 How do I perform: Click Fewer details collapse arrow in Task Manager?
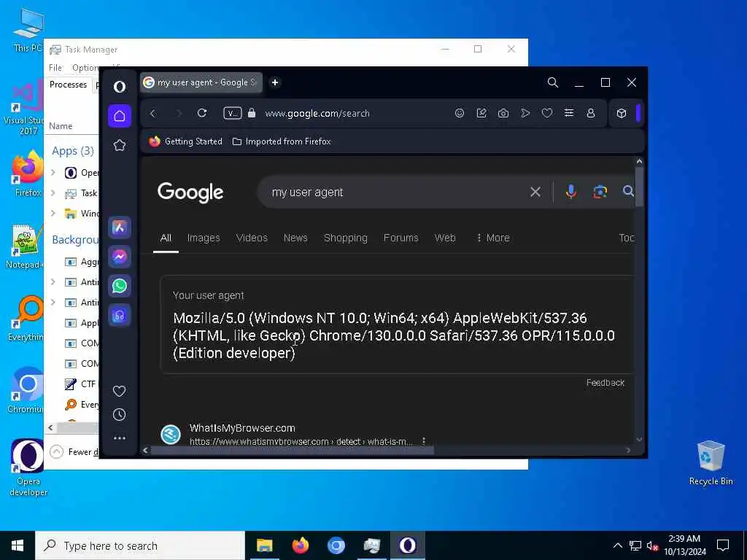pyautogui.click(x=56, y=451)
